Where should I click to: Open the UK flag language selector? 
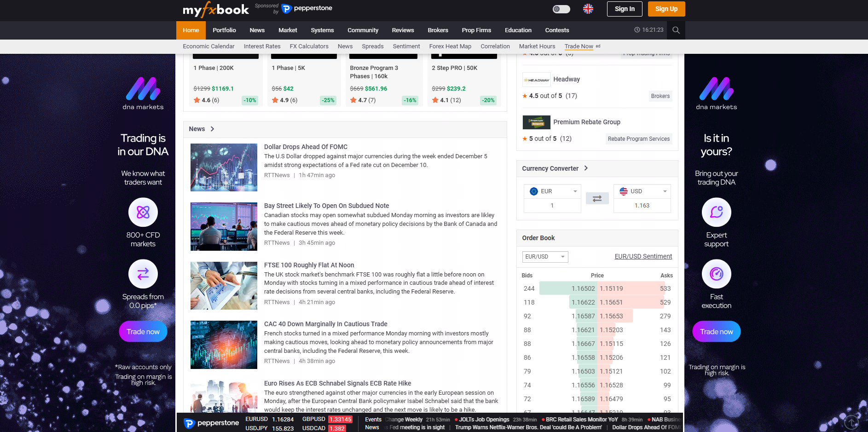pos(588,9)
